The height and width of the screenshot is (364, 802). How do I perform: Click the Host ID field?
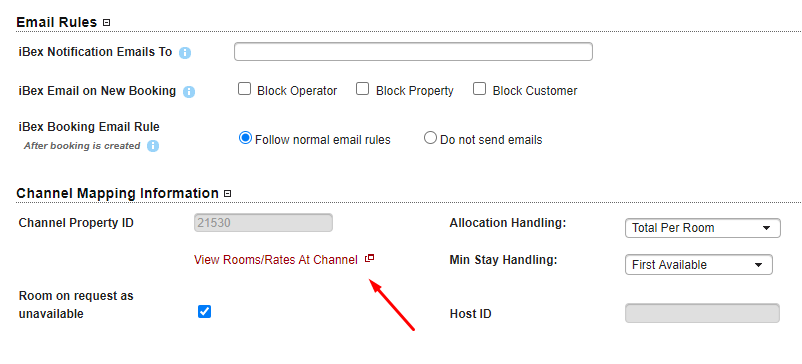click(x=702, y=313)
